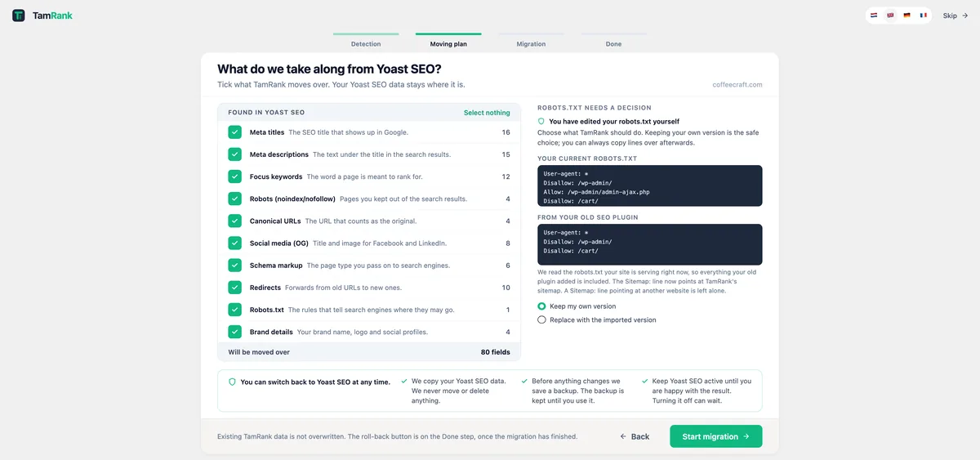980x460 pixels.
Task: Click 'Allow: /wp-admin/admin-ajax.php' line
Action: pos(598,192)
